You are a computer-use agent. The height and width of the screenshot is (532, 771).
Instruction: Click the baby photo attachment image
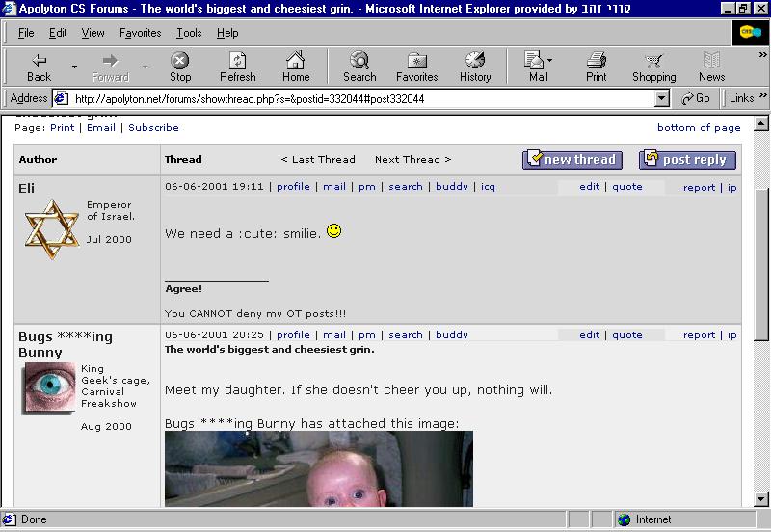coord(318,468)
